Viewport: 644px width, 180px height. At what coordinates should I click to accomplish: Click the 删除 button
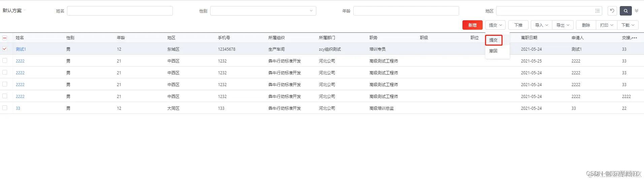coord(586,25)
